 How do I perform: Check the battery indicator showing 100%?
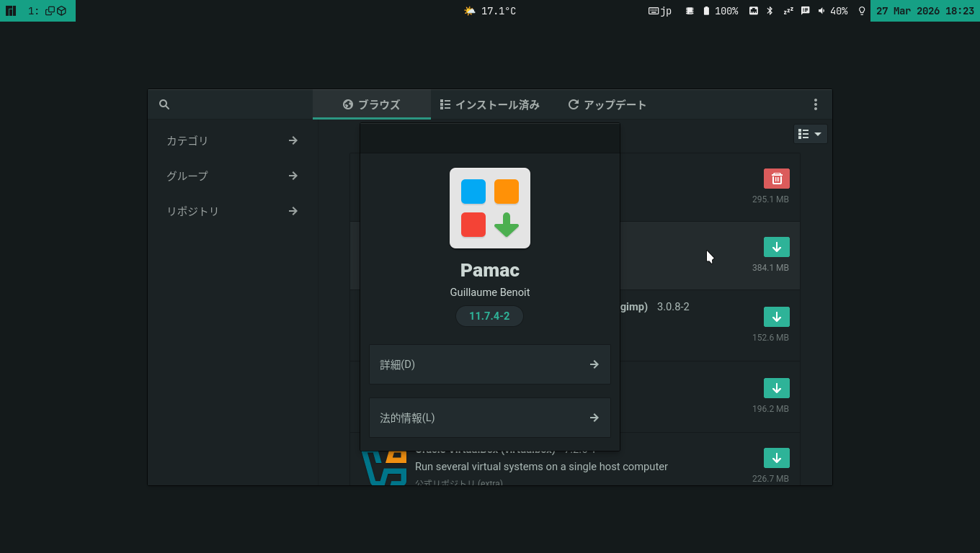point(721,11)
